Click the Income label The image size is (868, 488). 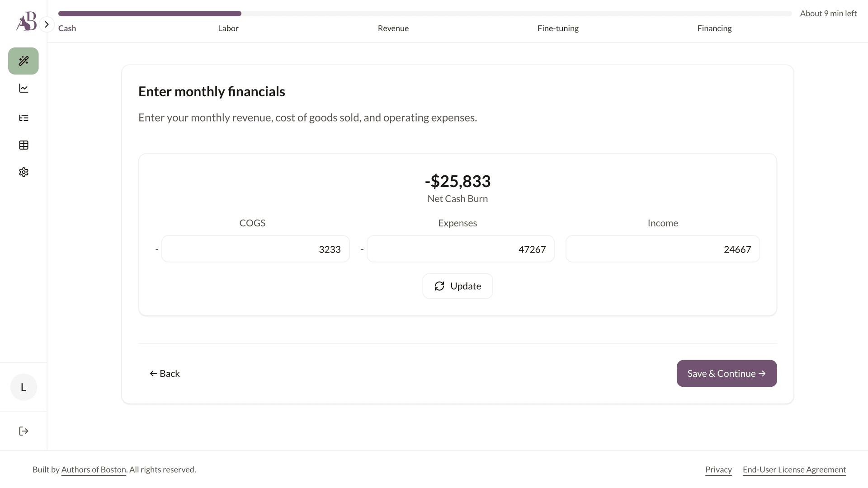[x=663, y=223]
